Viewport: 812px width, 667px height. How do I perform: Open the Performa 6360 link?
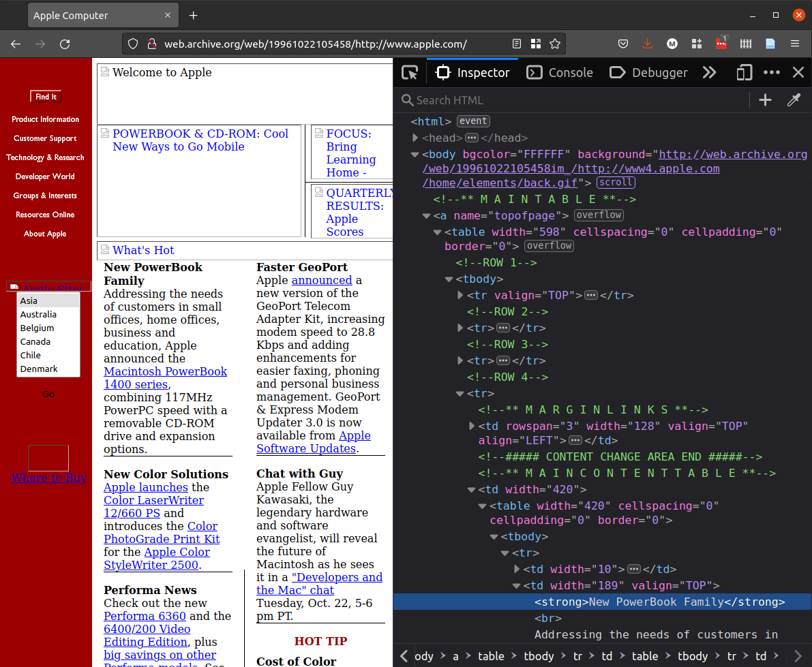(145, 616)
